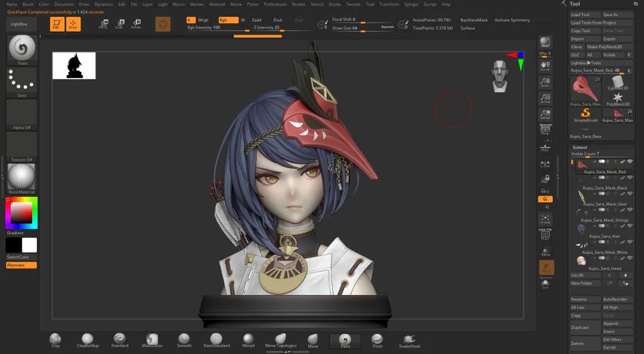Hide Kujou_Sara_Hair subtool eye icon
The width and height of the screenshot is (644, 354).
tap(630, 226)
